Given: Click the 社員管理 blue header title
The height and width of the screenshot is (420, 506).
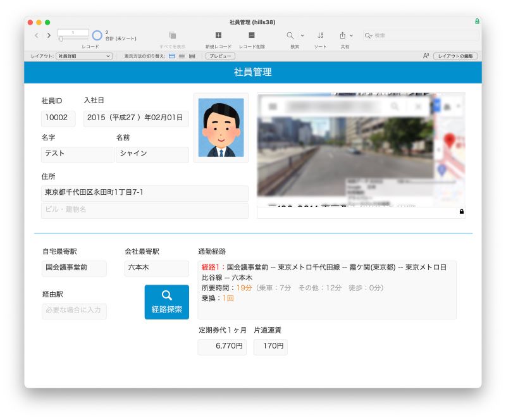Looking at the screenshot, I should click(252, 72).
